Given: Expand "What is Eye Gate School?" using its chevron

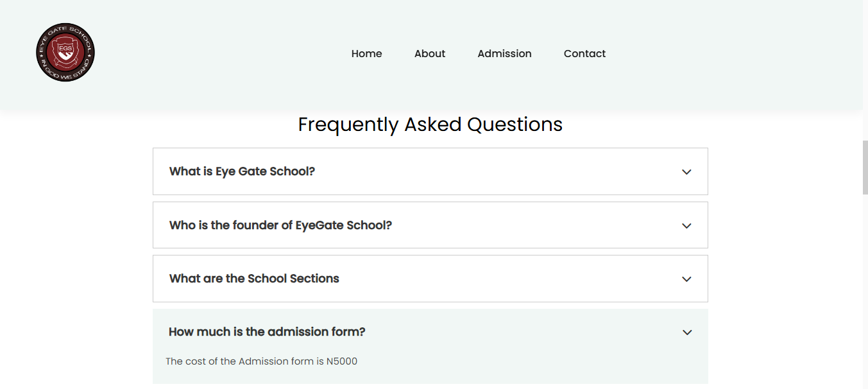Looking at the screenshot, I should point(686,172).
